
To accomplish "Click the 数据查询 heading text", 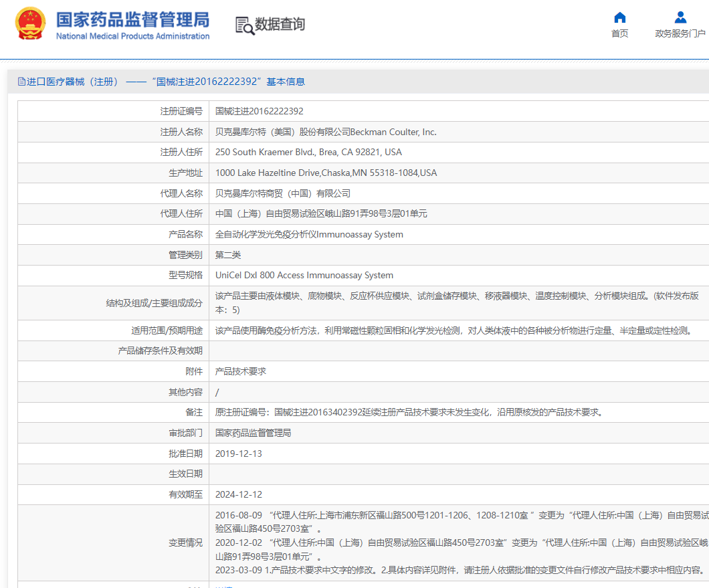I will click(x=280, y=24).
